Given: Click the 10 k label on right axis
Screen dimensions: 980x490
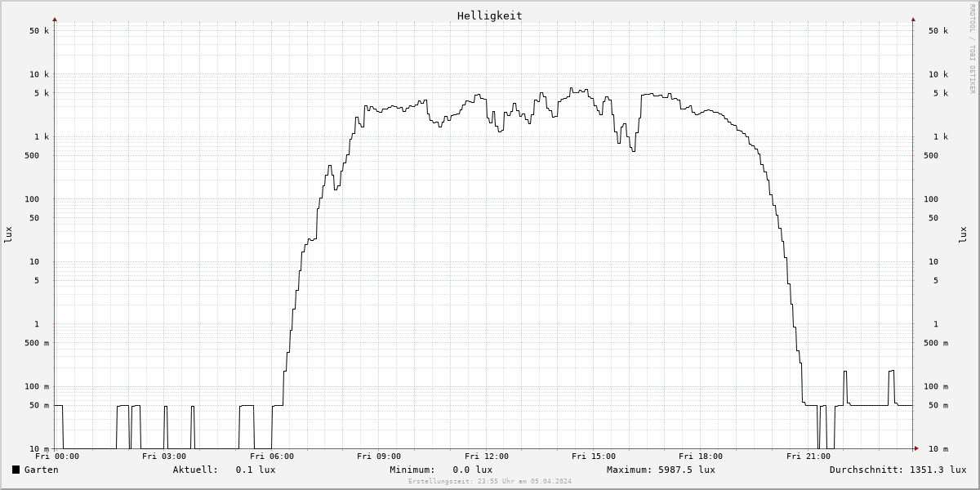Looking at the screenshot, I should click(x=938, y=74).
